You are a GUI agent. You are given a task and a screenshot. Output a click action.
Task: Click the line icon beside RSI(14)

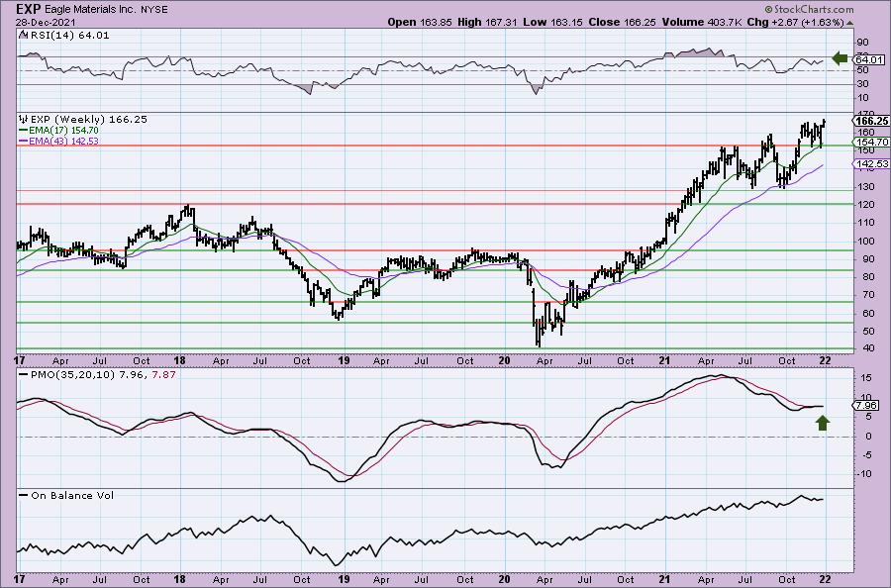pyautogui.click(x=22, y=35)
